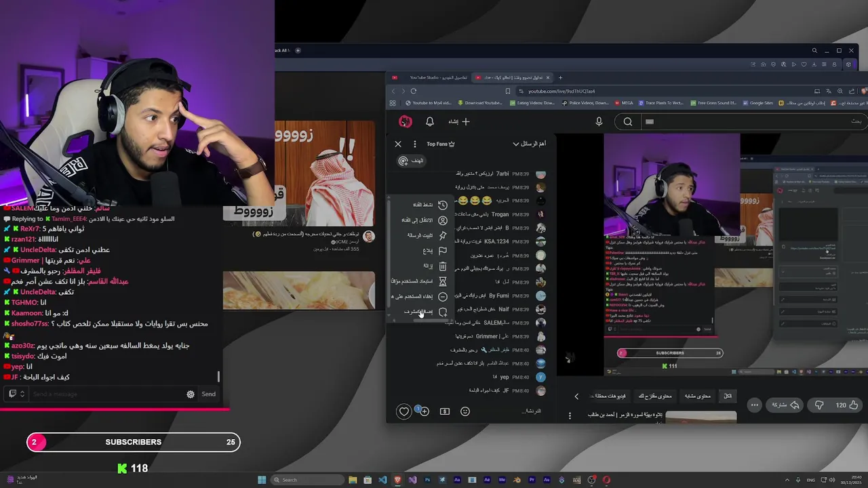
Task: Open a new browser tab with plus
Action: [x=560, y=77]
